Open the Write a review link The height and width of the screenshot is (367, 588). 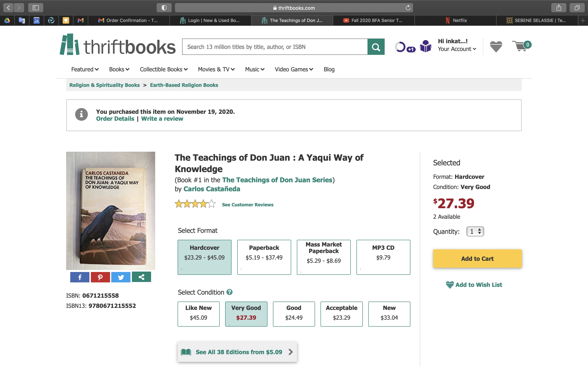click(x=162, y=118)
